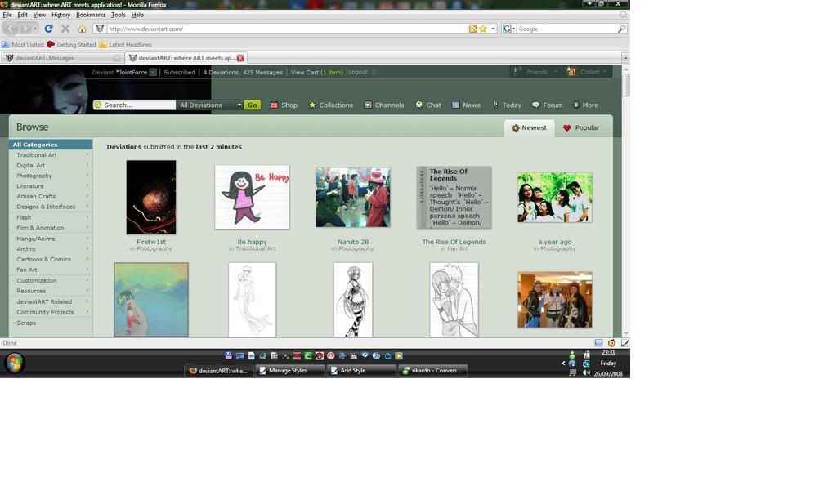
Task: Open the Collect dropdown menu
Action: [588, 72]
